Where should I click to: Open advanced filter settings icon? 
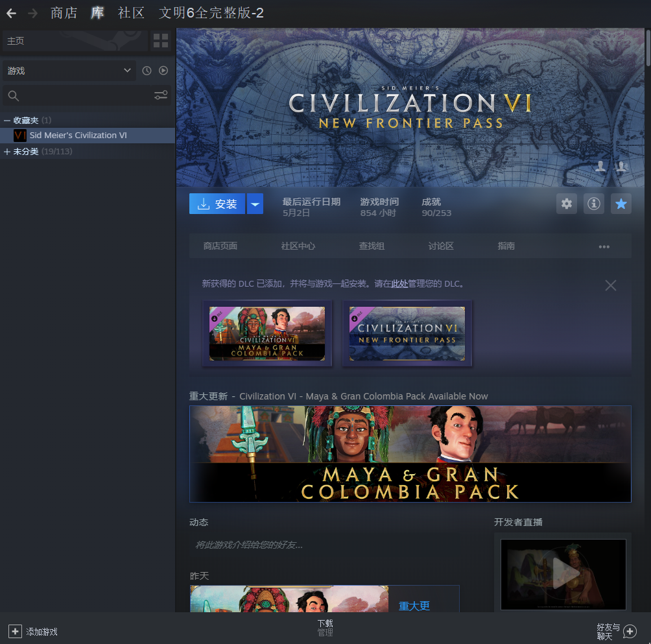pos(161,96)
